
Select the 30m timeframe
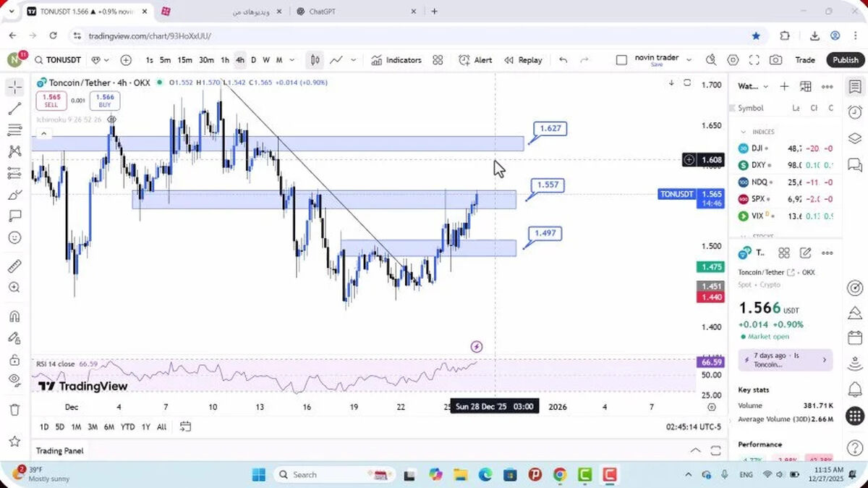206,60
